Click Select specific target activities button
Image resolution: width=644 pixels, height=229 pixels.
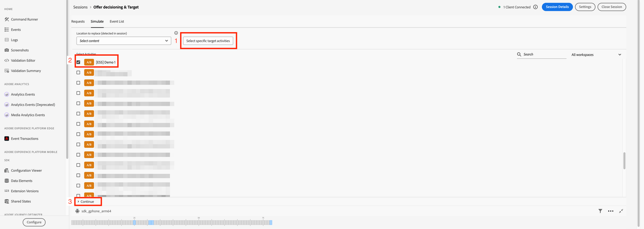[208, 41]
